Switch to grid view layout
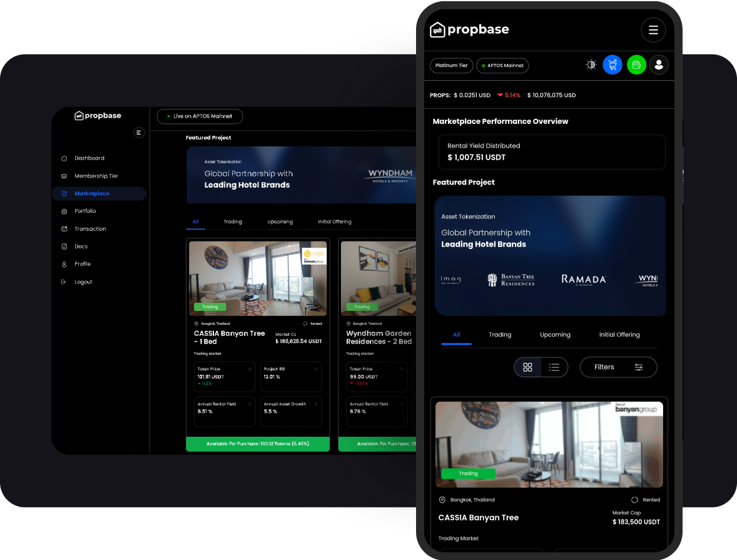 point(527,367)
